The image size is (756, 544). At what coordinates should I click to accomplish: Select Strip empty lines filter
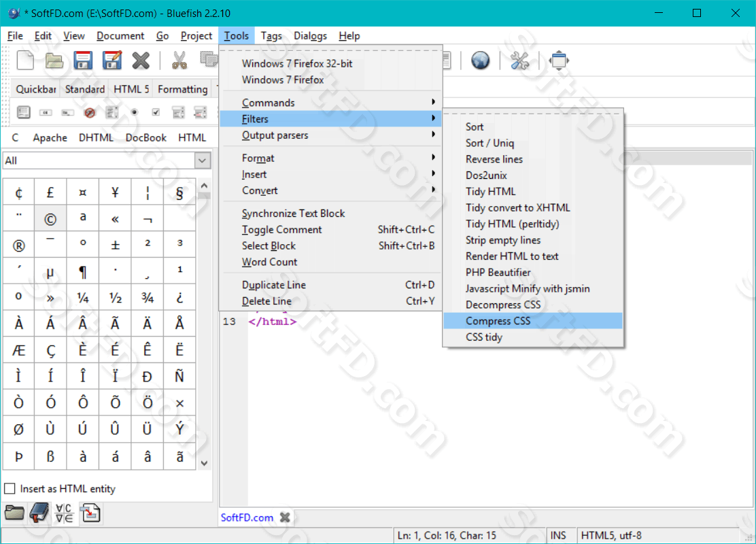533,240
